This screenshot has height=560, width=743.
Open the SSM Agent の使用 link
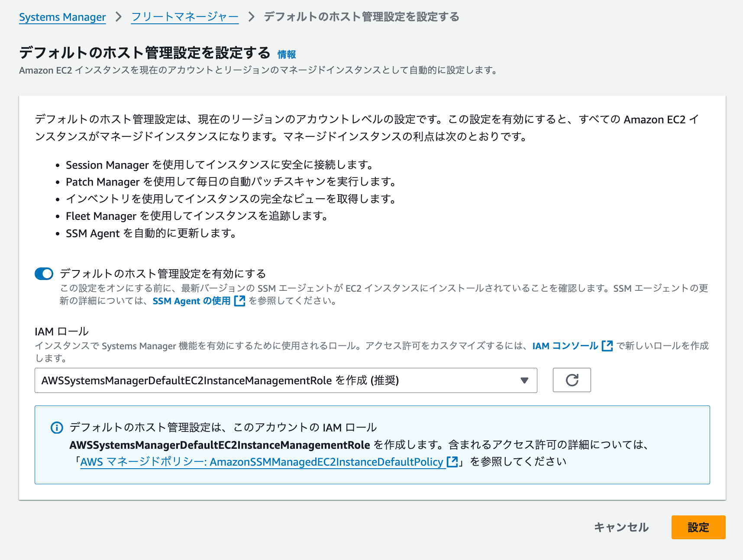click(x=192, y=301)
